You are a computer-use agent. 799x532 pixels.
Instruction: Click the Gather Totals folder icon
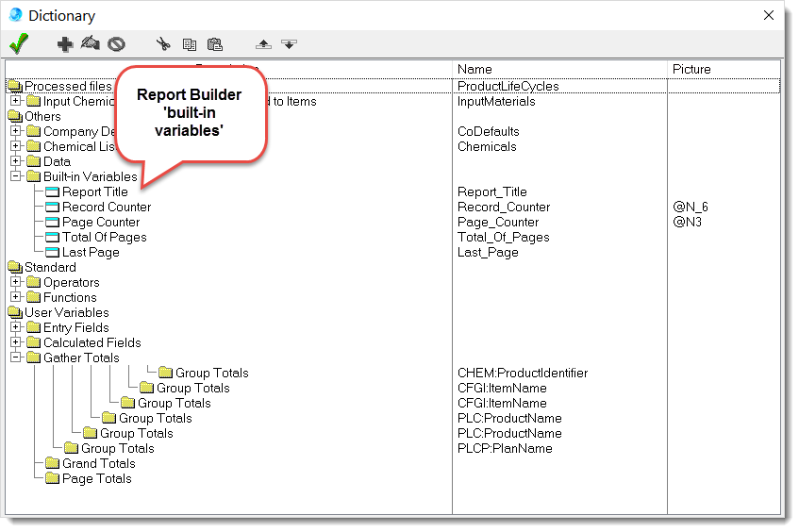tap(34, 357)
